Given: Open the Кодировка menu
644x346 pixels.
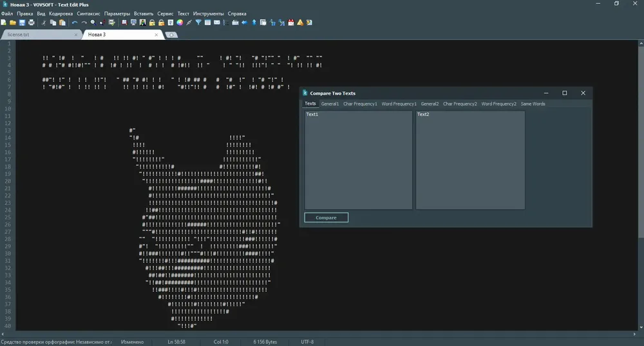Looking at the screenshot, I should [61, 14].
